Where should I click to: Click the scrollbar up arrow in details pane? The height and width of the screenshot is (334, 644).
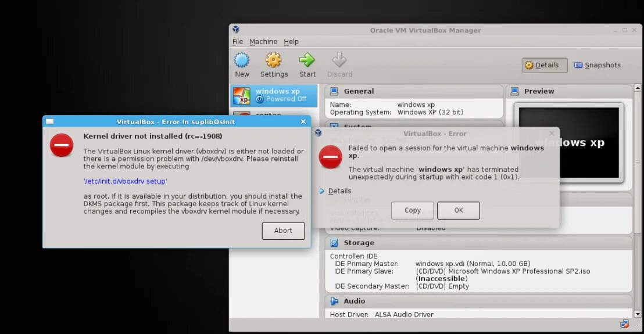[638, 88]
